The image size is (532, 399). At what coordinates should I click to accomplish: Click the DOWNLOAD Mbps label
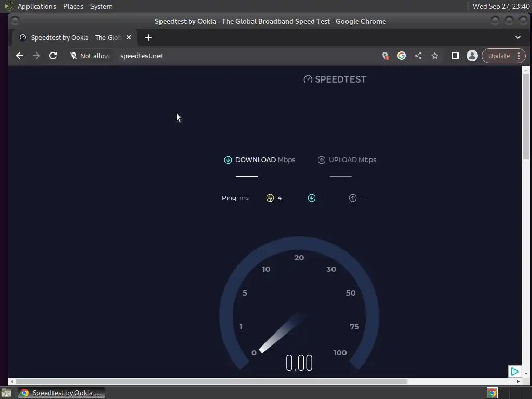tap(265, 160)
